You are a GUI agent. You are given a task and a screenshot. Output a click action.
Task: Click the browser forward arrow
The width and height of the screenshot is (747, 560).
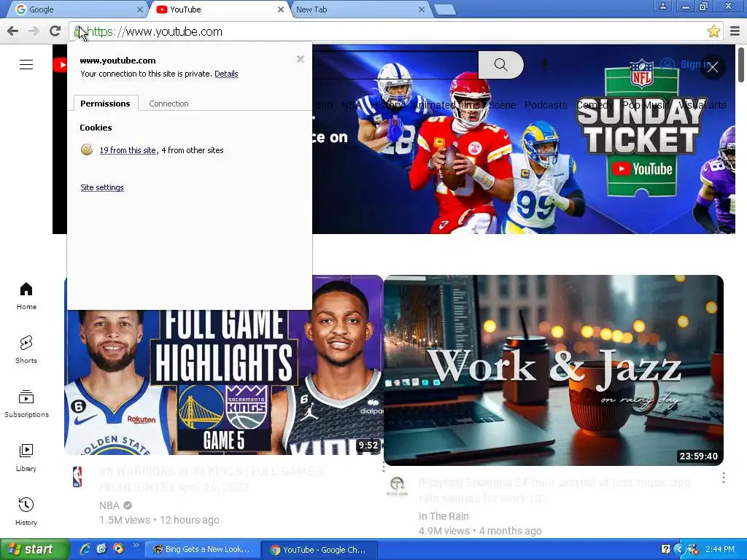coord(34,31)
